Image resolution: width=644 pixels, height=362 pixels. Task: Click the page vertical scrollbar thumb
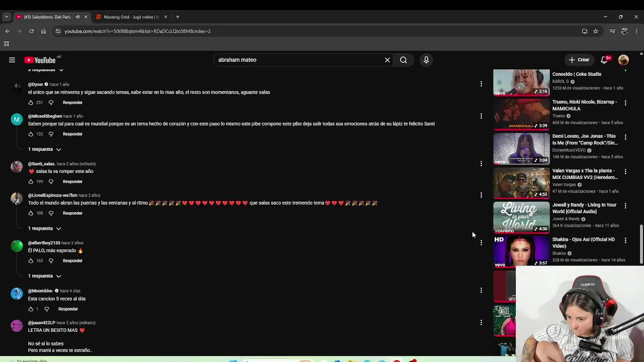coord(641,244)
